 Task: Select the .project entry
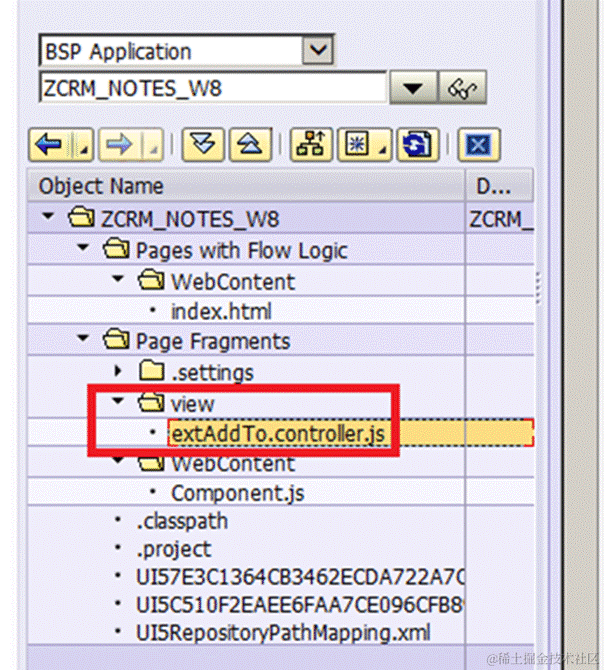173,550
